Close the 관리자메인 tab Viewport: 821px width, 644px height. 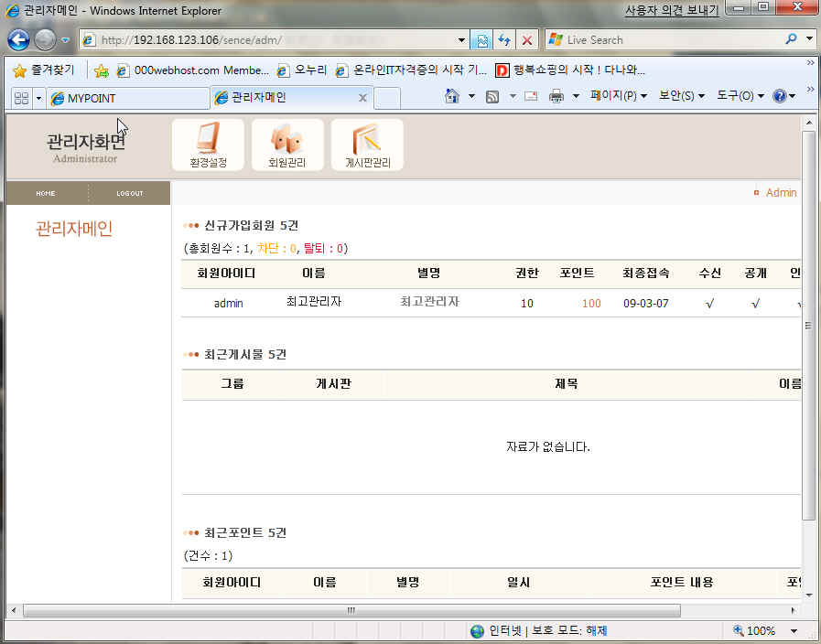[362, 98]
